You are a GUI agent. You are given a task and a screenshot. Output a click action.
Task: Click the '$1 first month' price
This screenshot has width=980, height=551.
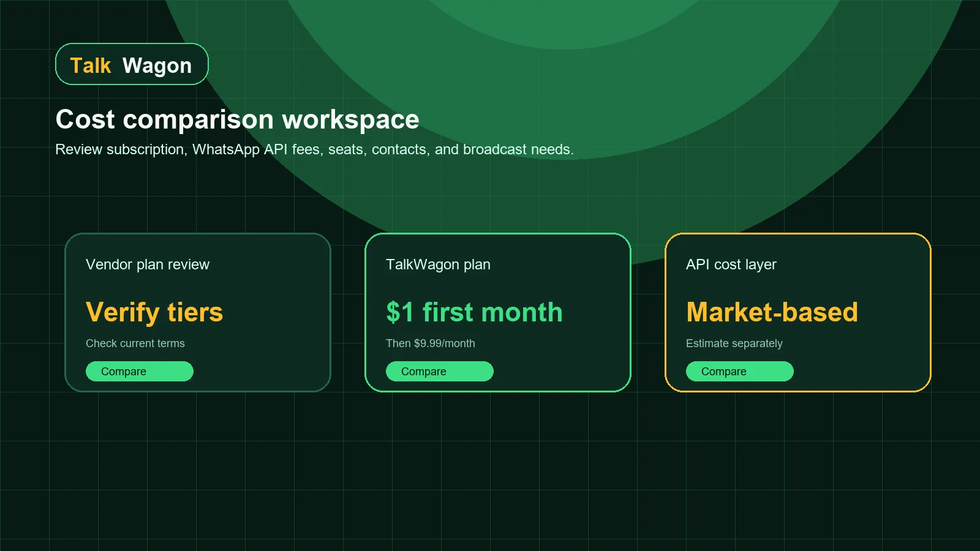pos(474,312)
